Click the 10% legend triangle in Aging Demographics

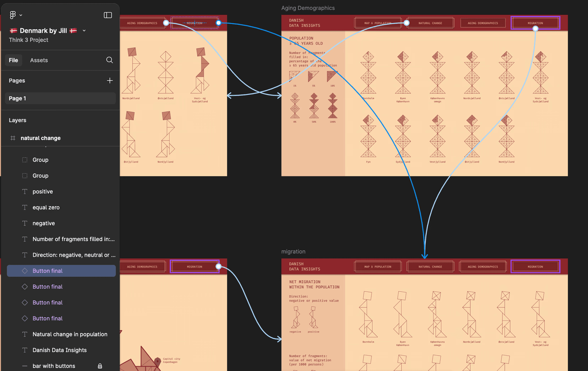point(332,76)
